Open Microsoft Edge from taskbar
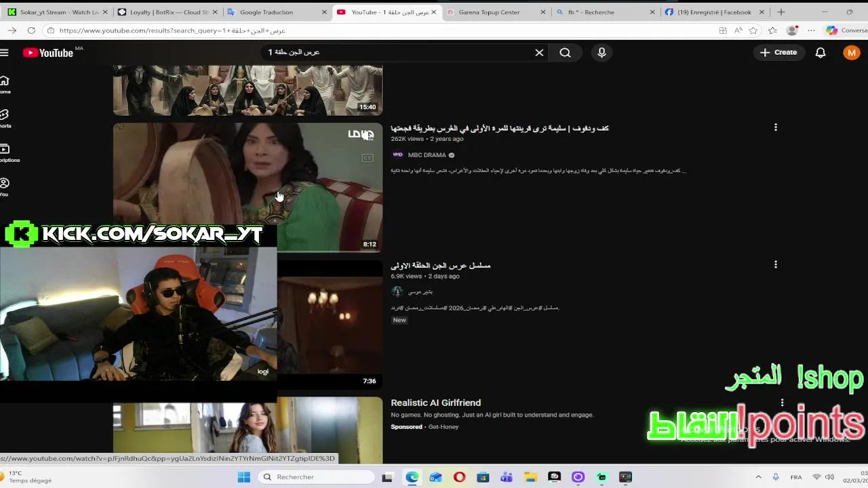Image resolution: width=868 pixels, height=488 pixels. [412, 477]
